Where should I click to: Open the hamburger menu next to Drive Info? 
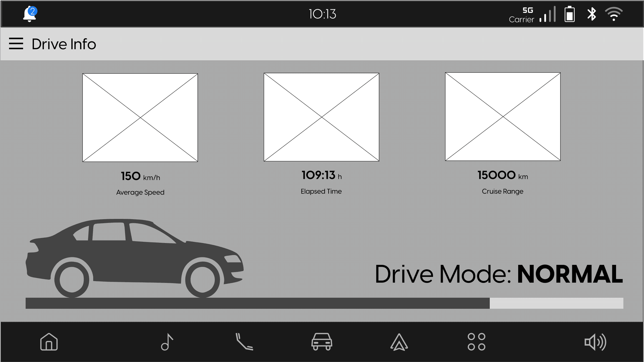click(x=16, y=44)
